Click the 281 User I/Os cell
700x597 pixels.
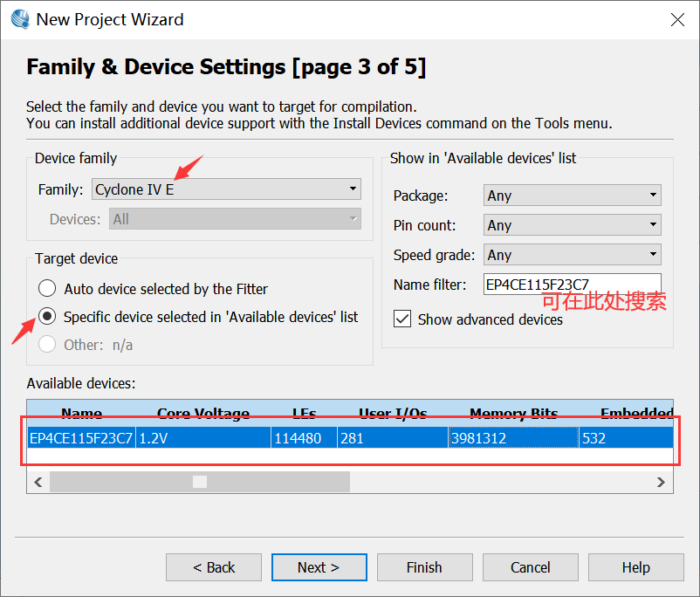(393, 437)
